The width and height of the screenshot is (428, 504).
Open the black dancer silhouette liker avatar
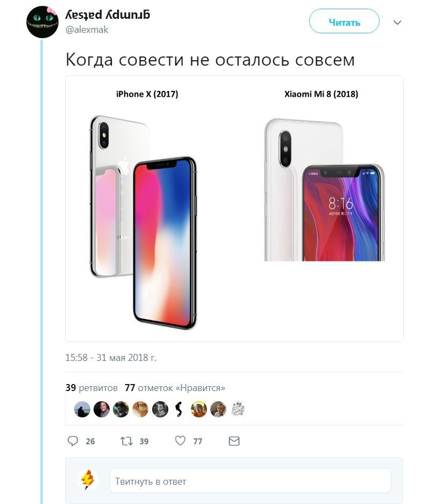click(179, 409)
